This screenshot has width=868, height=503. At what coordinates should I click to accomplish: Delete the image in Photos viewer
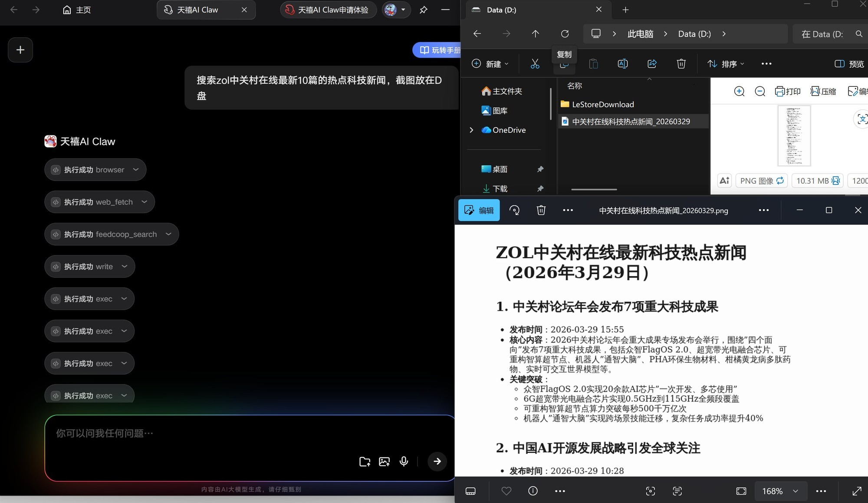click(x=541, y=210)
